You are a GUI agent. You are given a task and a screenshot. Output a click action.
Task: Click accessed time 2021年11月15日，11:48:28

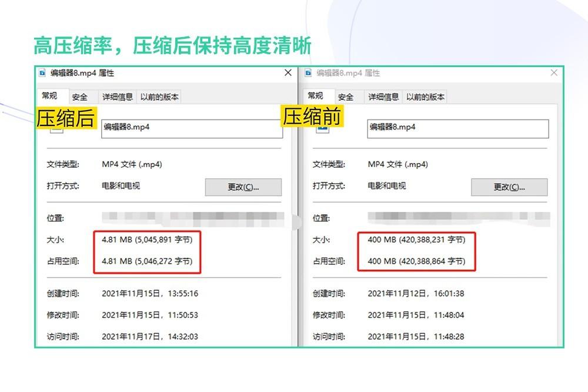[416, 337]
